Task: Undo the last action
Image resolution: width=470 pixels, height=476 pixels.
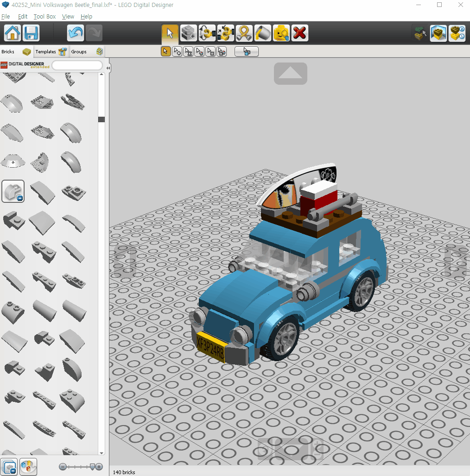Action: click(x=76, y=33)
